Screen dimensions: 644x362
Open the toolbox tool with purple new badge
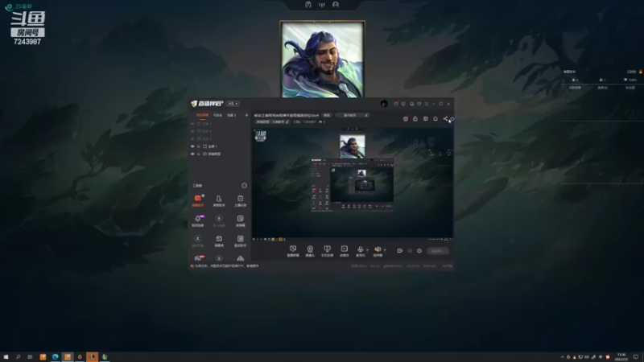pos(198,220)
